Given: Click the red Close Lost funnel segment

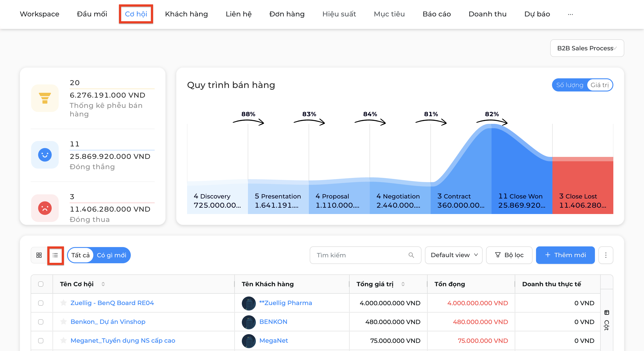Looking at the screenshot, I should pyautogui.click(x=583, y=185).
